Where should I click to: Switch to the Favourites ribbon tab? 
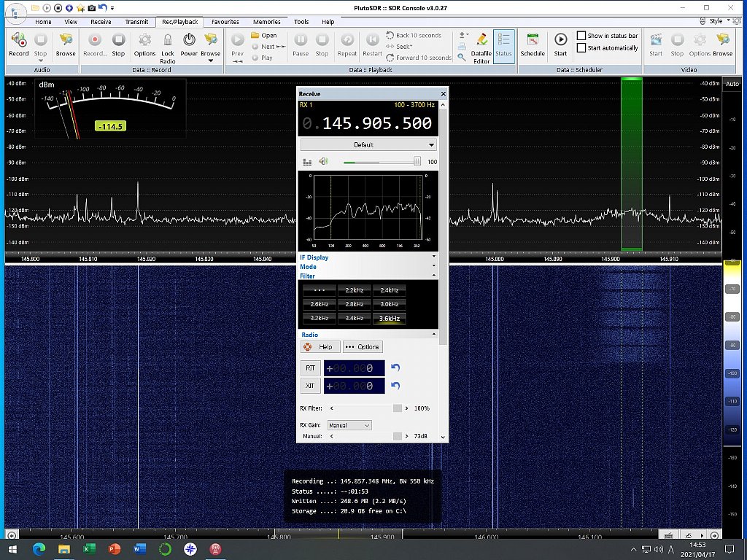pyautogui.click(x=225, y=22)
